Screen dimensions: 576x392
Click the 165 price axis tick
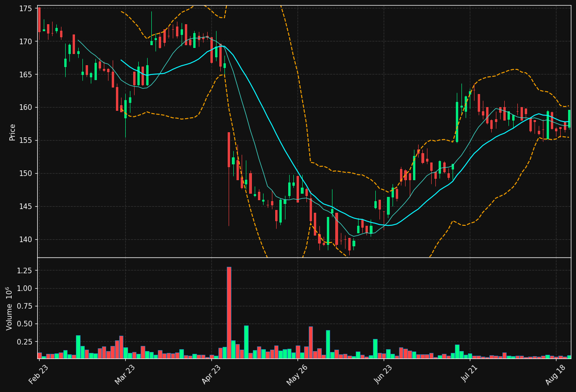tap(26, 74)
